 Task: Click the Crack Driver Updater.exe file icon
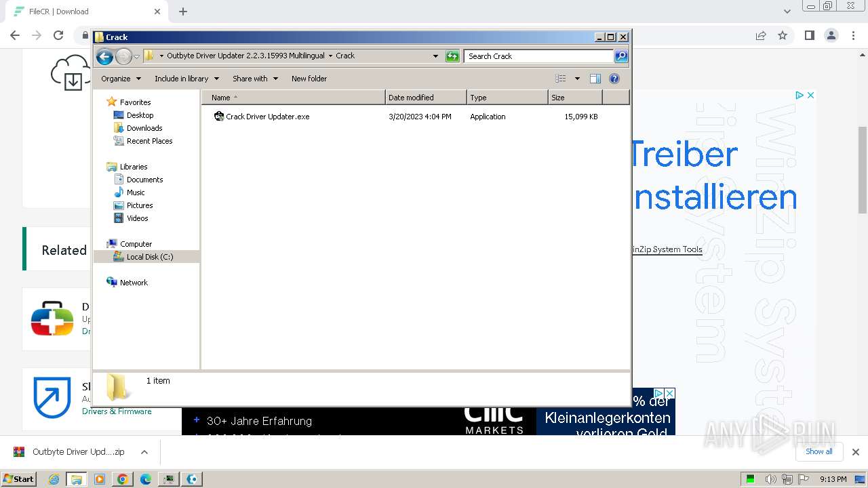click(218, 117)
